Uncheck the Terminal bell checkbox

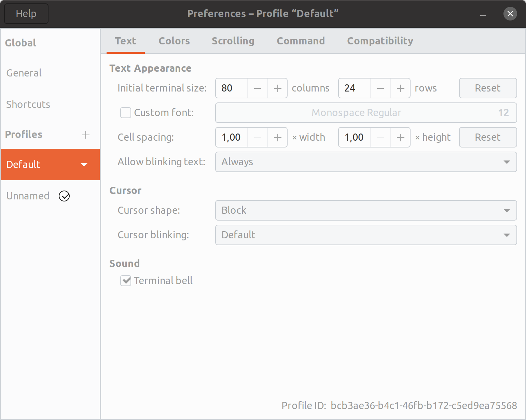coord(126,281)
